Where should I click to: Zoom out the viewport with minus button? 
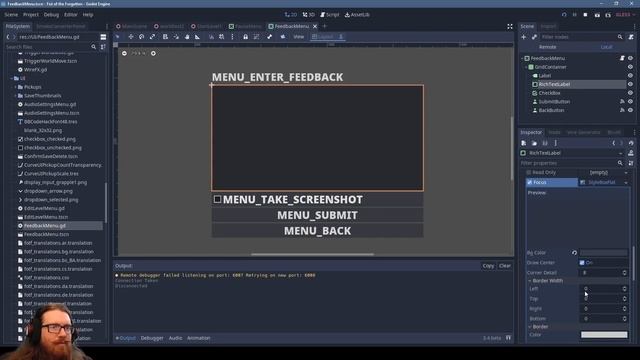(x=124, y=53)
